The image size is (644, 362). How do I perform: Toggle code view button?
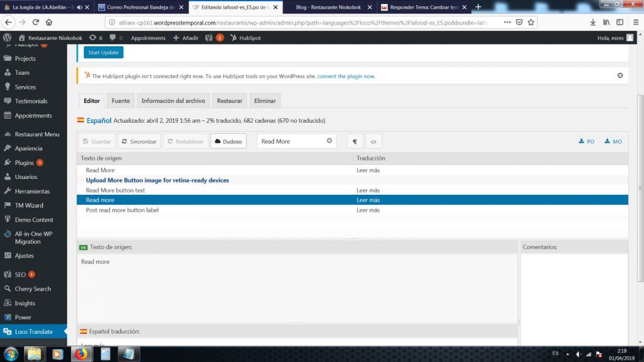(x=374, y=141)
